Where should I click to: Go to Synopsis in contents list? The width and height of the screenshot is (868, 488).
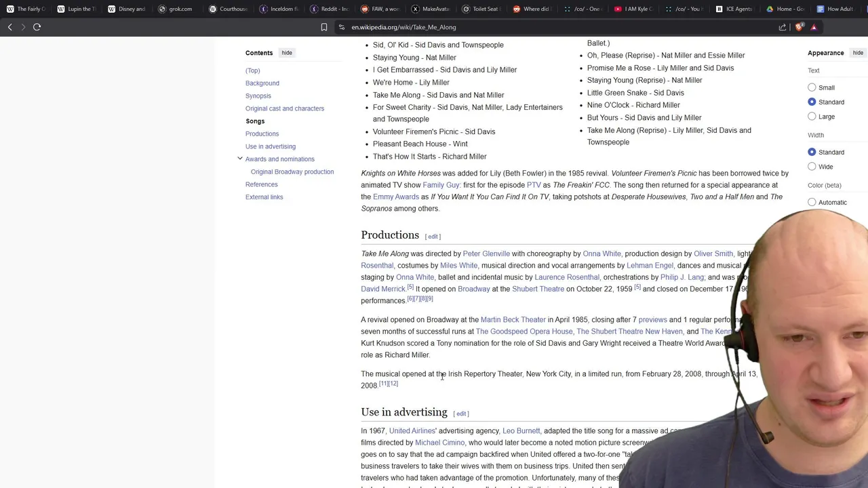pos(258,96)
